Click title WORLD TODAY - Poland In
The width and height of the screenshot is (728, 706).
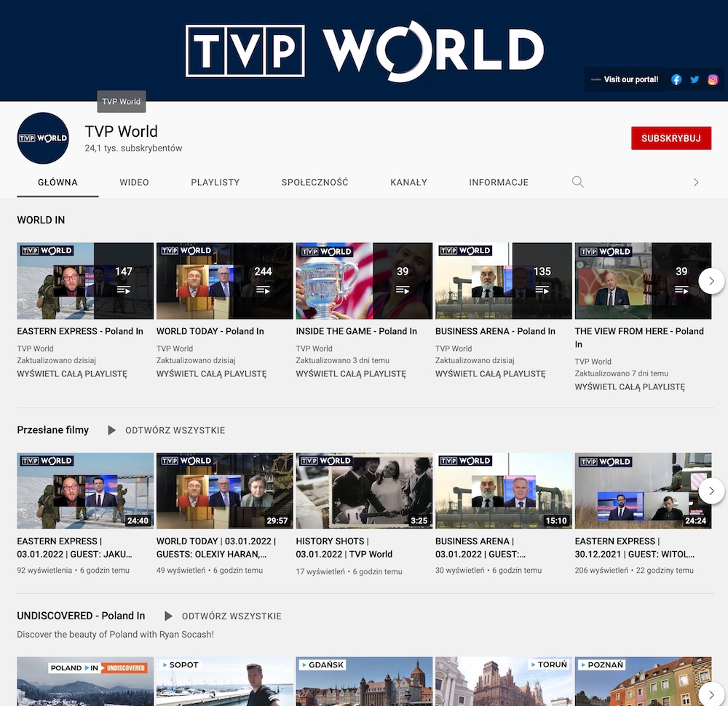pyautogui.click(x=210, y=331)
